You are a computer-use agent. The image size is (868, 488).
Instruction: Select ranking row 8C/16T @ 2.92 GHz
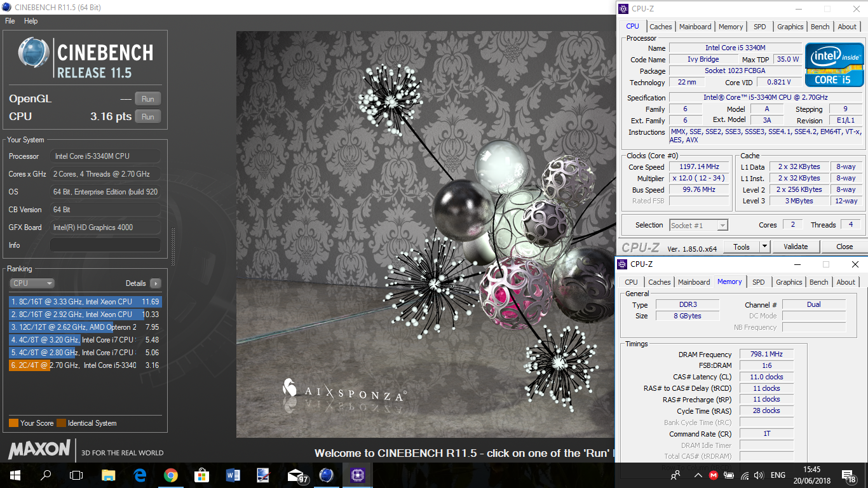click(85, 315)
